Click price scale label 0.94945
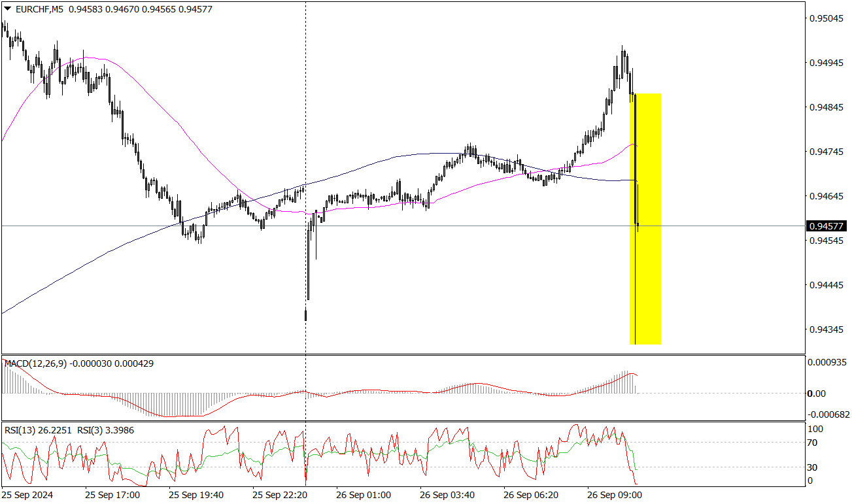 [x=827, y=63]
